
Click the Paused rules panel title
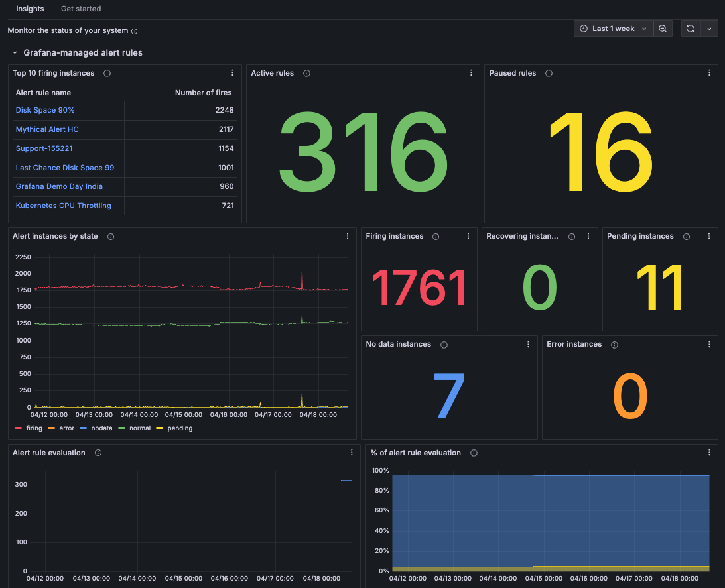(511, 73)
